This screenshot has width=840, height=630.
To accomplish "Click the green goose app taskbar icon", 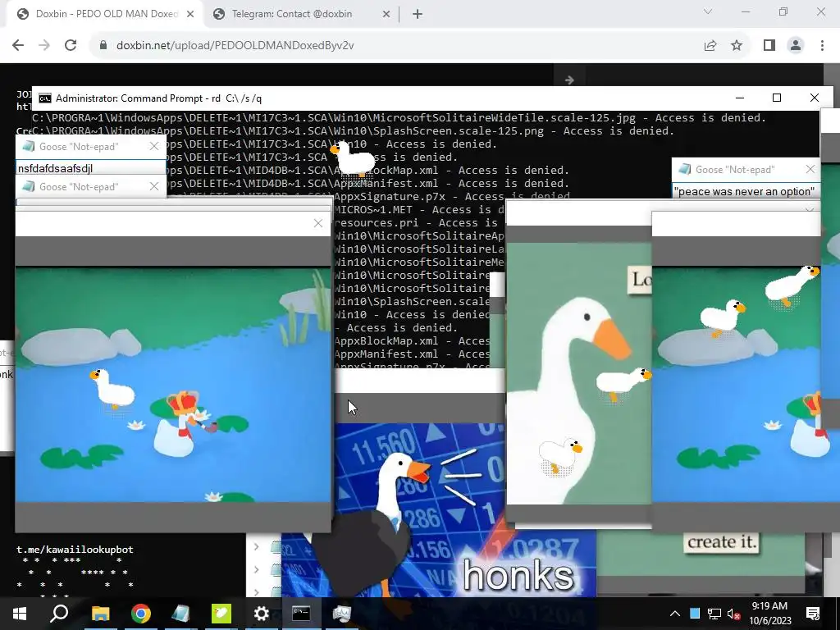I will pos(221,613).
